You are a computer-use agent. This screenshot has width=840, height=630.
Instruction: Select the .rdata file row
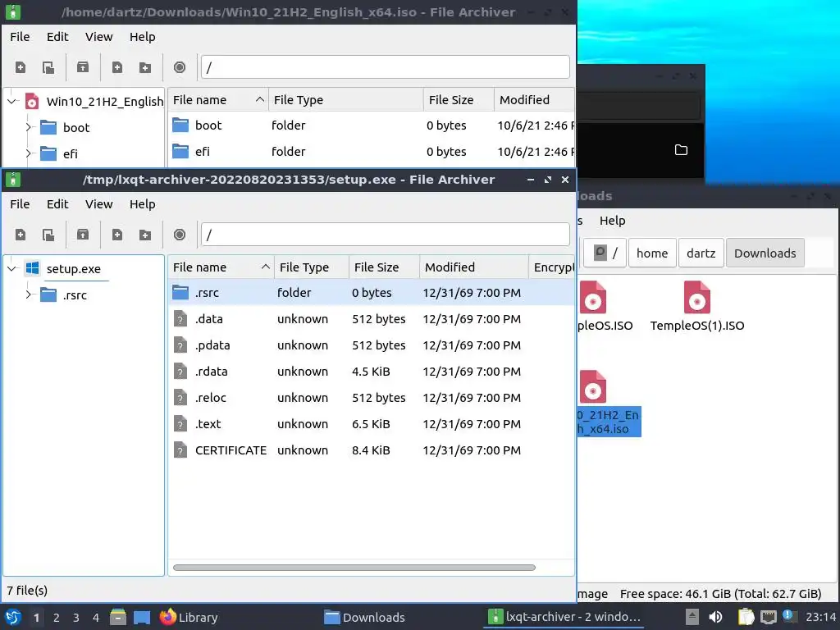(x=372, y=372)
